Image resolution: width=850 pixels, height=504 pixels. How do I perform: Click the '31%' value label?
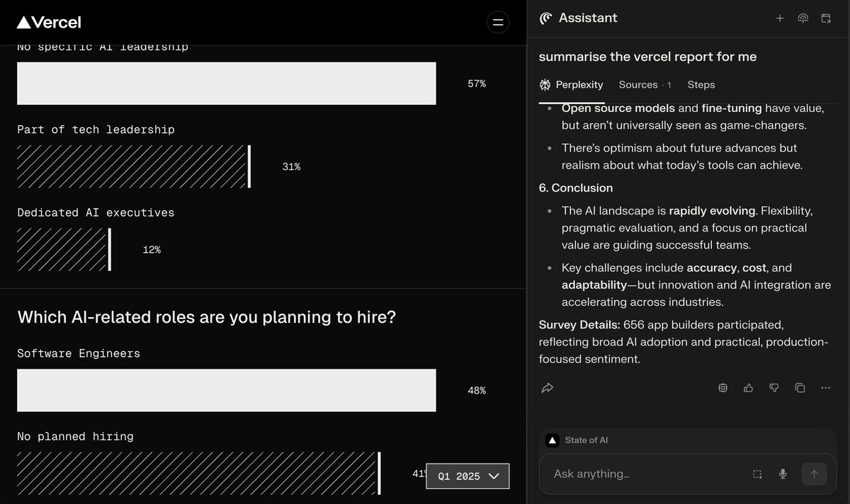[291, 167]
